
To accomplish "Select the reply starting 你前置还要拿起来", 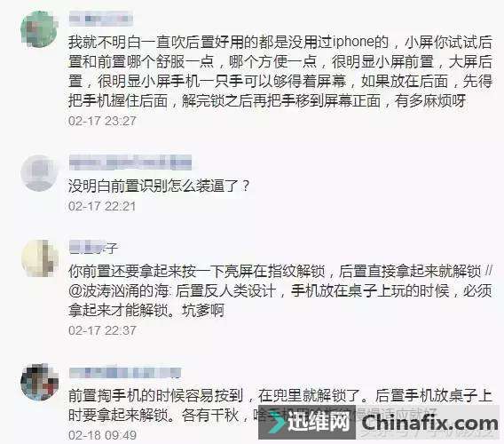I will pos(280,291).
